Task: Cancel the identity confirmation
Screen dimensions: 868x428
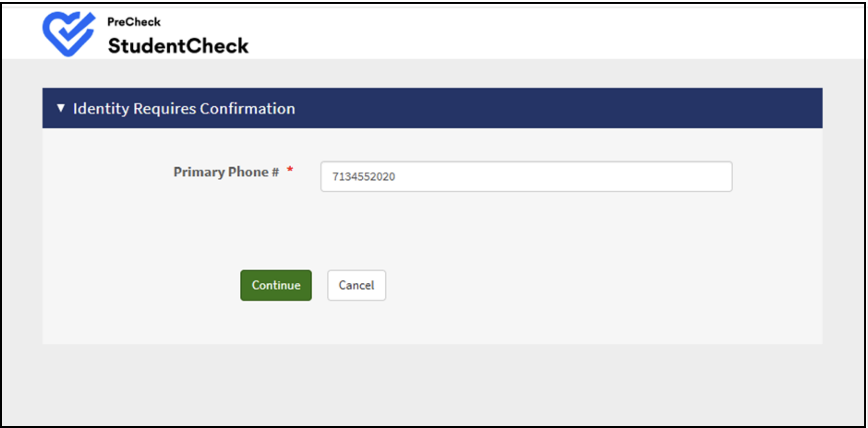Action: point(356,285)
